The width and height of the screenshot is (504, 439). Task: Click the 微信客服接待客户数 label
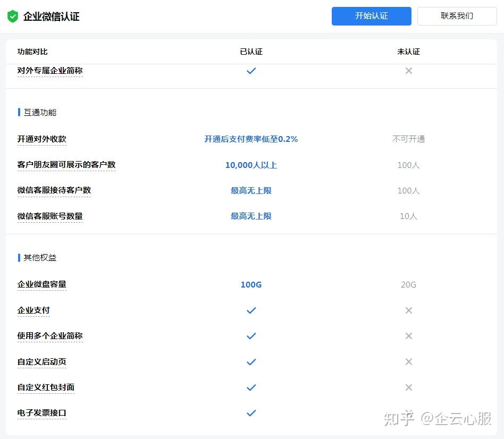(x=54, y=190)
